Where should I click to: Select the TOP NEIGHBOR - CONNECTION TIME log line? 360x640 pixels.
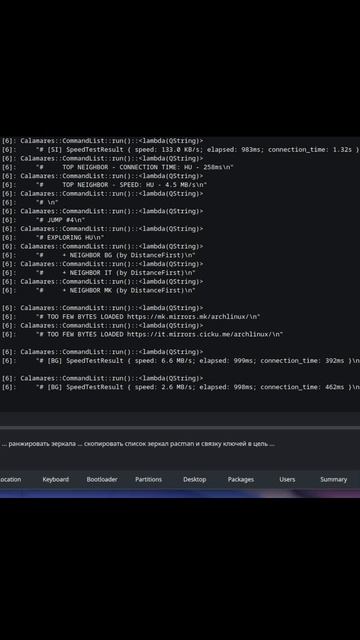118,167
